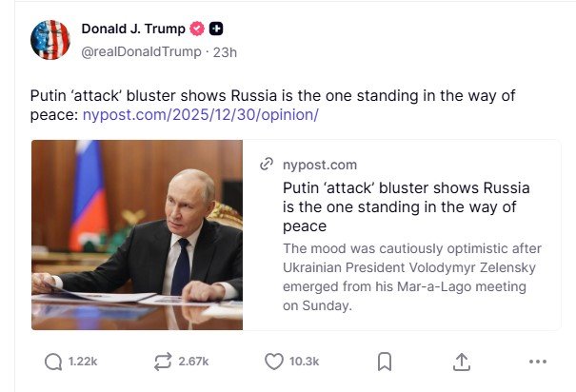The width and height of the screenshot is (576, 392).
Task: Click the link card headline about Putin
Action: point(406,206)
